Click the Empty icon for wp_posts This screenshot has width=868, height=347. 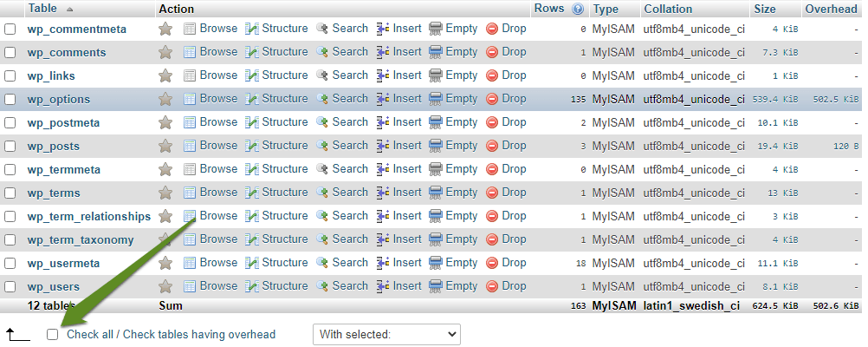pos(436,146)
